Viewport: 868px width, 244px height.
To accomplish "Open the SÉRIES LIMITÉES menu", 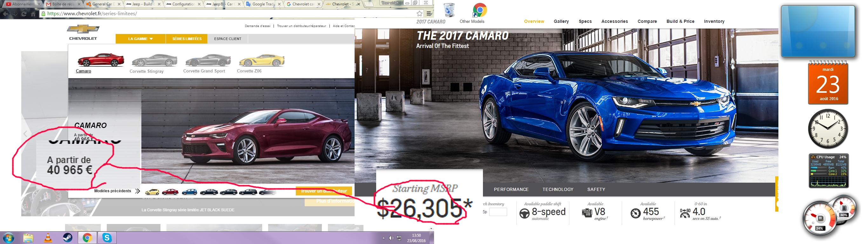I will pos(187,39).
